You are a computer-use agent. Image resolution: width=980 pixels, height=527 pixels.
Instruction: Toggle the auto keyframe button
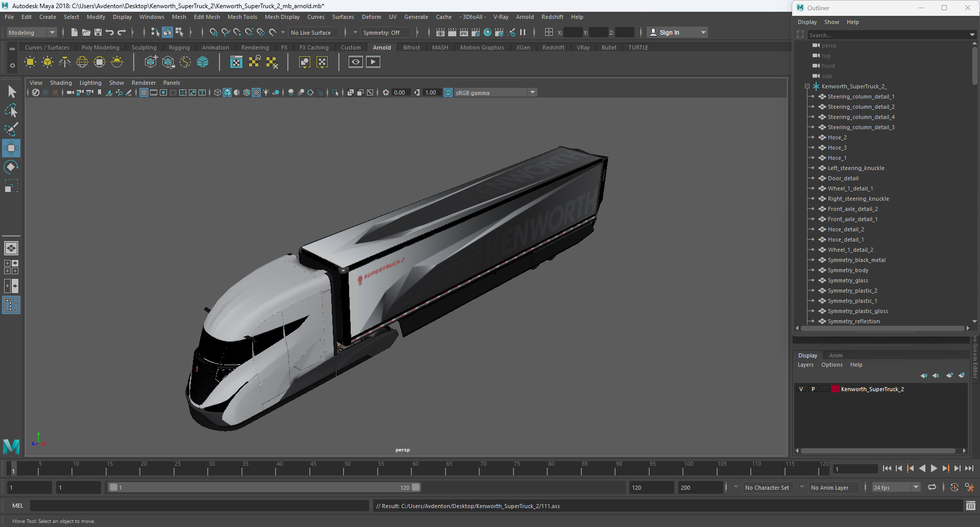tap(954, 487)
